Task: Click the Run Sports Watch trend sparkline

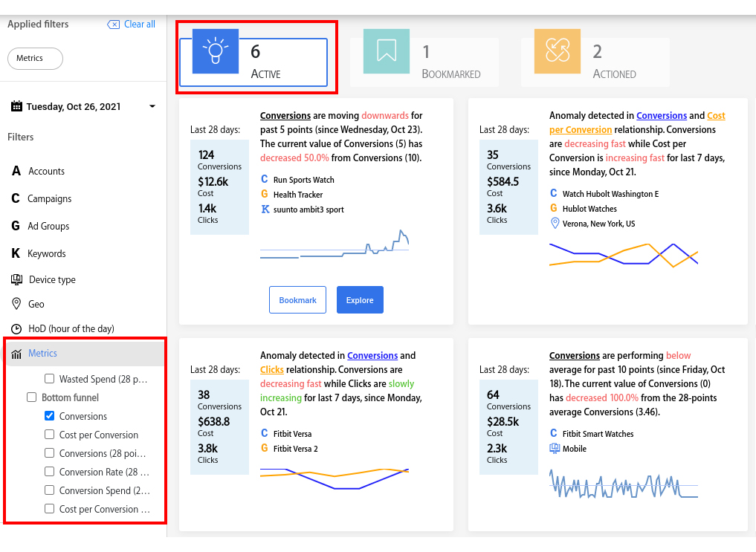Action: [x=335, y=244]
